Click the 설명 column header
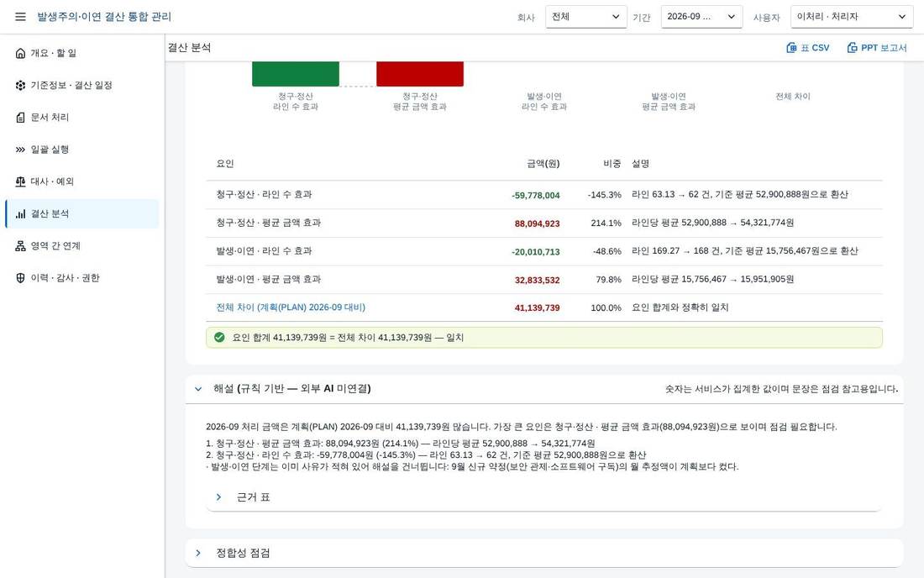The width and height of the screenshot is (924, 578). coord(641,164)
